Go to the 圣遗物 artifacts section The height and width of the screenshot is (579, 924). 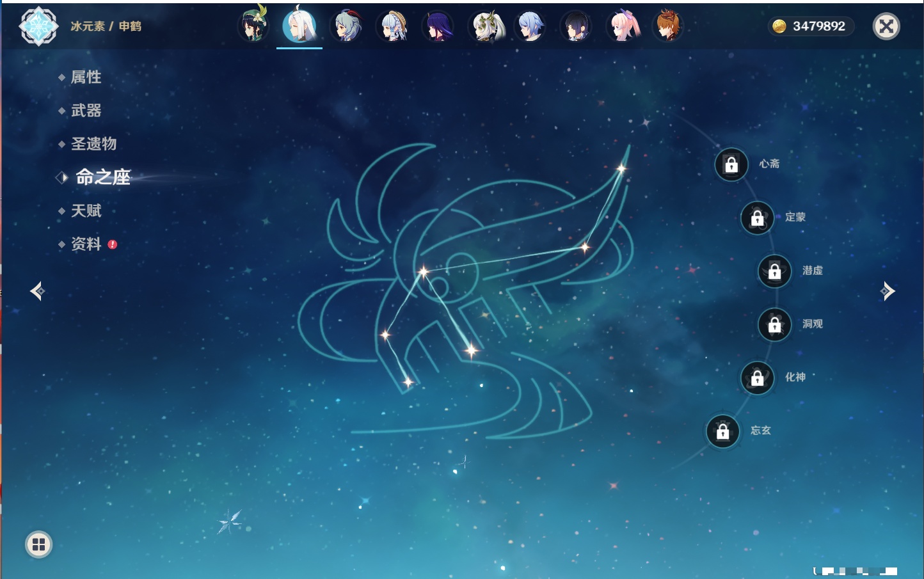pyautogui.click(x=93, y=144)
